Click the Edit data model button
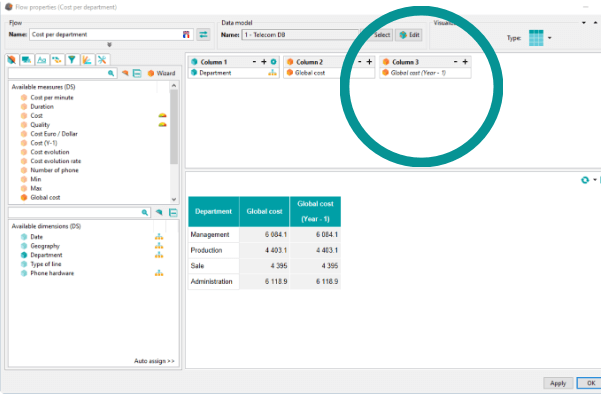Image resolution: width=604 pixels, height=395 pixels. [409, 35]
